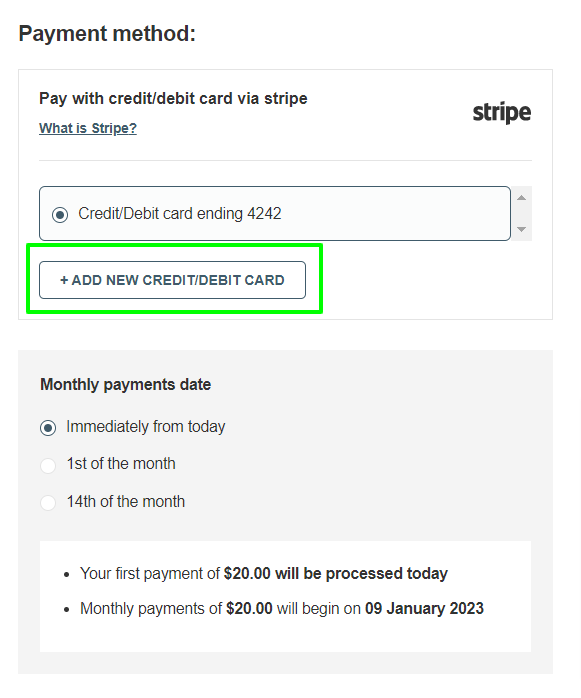Click the Payment method heading

tap(107, 34)
